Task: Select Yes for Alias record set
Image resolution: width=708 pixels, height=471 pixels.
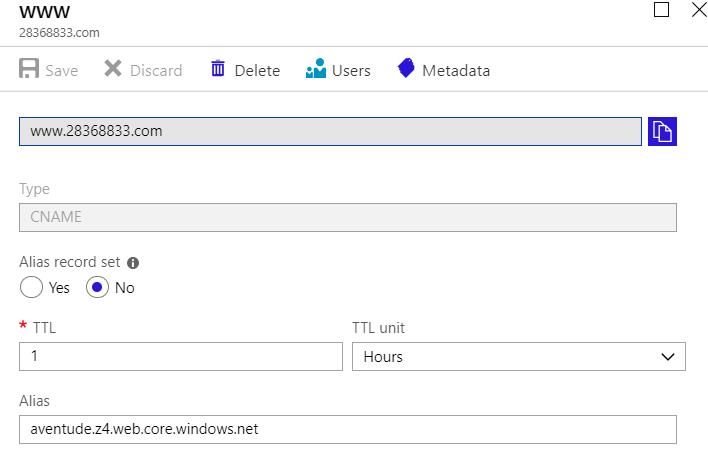Action: [x=31, y=288]
